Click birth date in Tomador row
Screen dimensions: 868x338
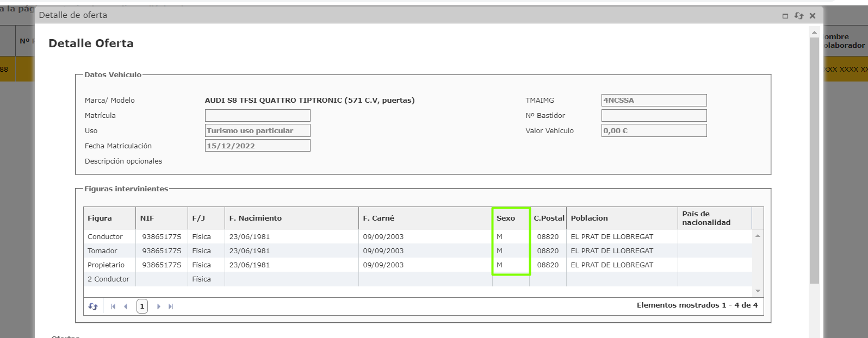[x=250, y=251]
